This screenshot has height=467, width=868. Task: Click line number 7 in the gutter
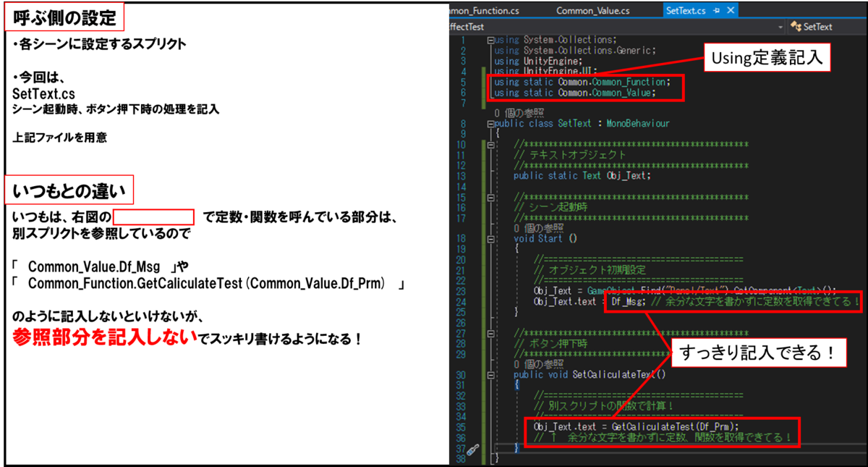point(464,103)
